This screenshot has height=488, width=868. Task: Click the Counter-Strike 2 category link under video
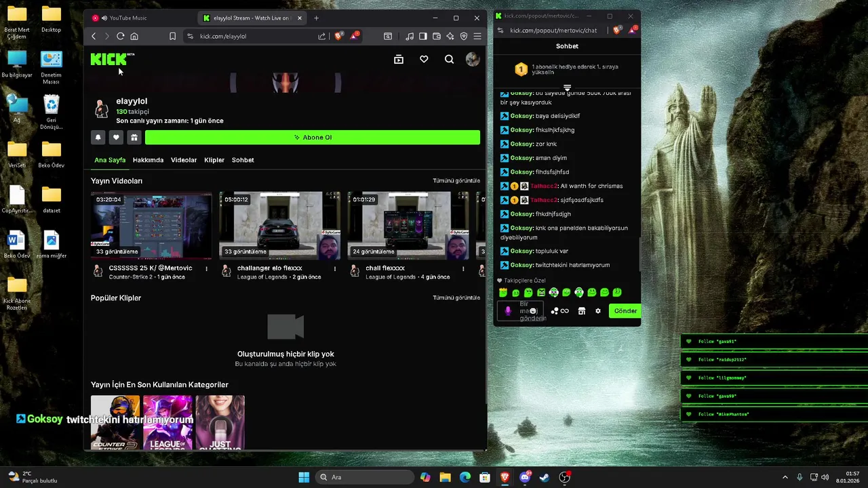(131, 277)
